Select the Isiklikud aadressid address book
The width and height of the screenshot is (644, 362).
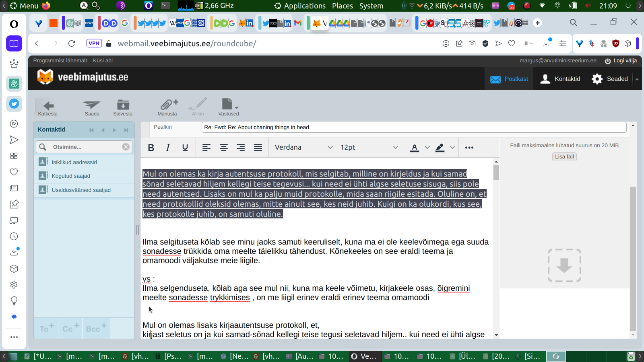click(84, 162)
